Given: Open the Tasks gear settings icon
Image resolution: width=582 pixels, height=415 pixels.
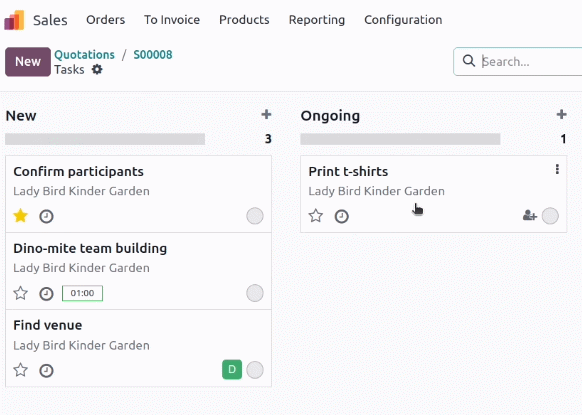Looking at the screenshot, I should (97, 69).
